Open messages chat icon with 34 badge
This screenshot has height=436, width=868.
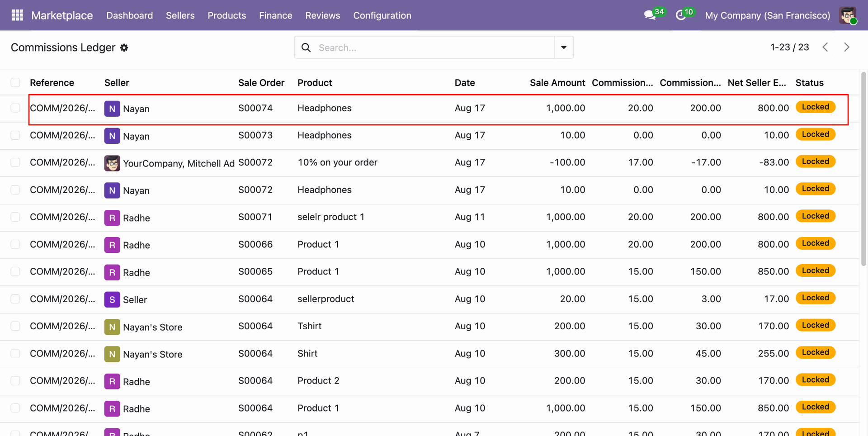[650, 15]
